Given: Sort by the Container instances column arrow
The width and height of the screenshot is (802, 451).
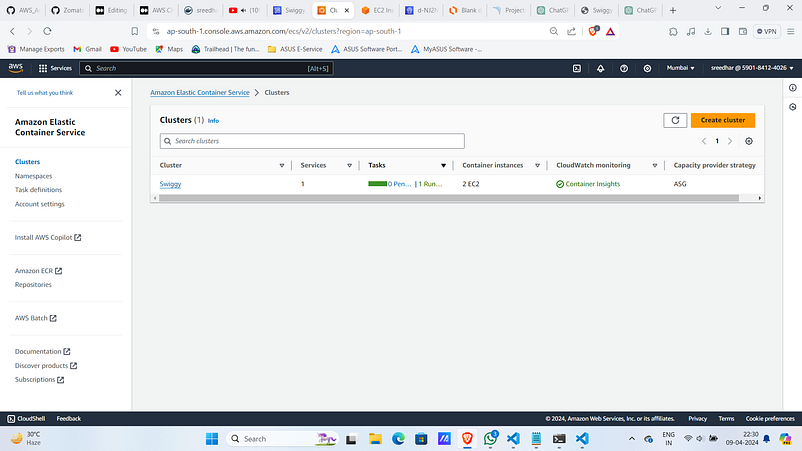Looking at the screenshot, I should (x=538, y=166).
